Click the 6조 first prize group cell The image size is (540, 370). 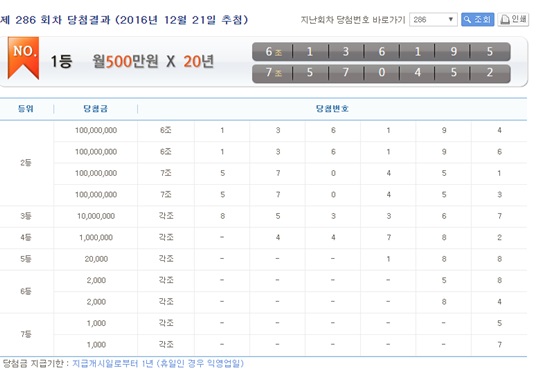tap(273, 52)
